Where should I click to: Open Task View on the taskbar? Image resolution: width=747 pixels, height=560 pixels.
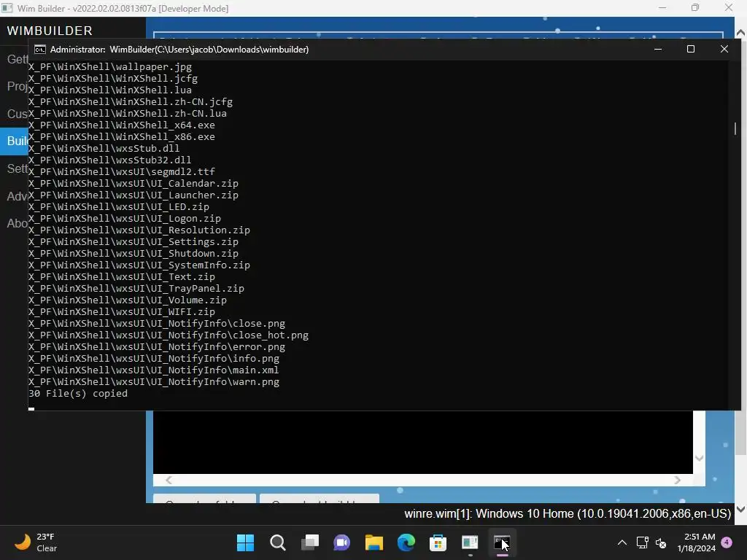pyautogui.click(x=309, y=542)
